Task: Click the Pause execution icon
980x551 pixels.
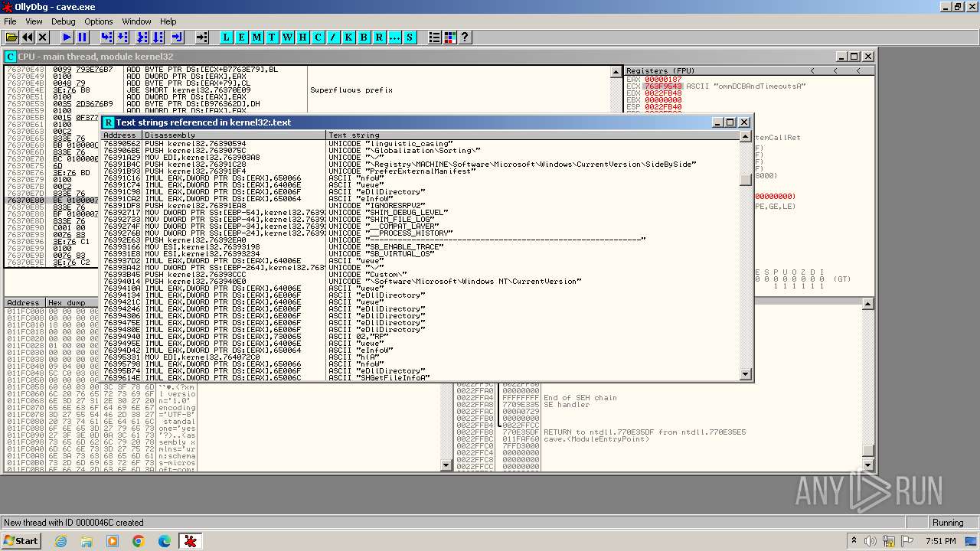Action: [x=83, y=37]
